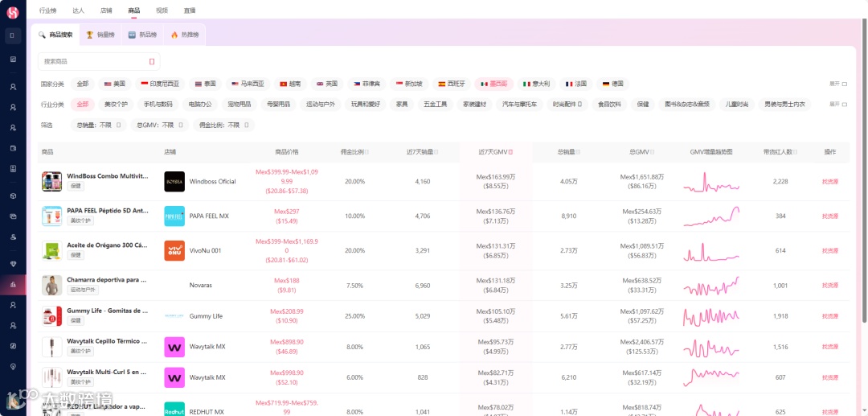
Task: Open the 新品榜 sub-tab
Action: pos(143,35)
